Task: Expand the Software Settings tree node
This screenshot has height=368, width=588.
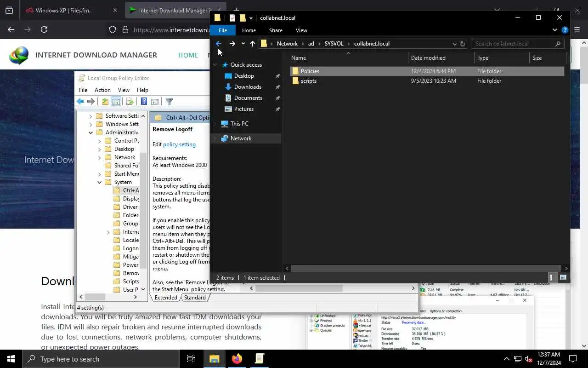Action: pyautogui.click(x=91, y=116)
